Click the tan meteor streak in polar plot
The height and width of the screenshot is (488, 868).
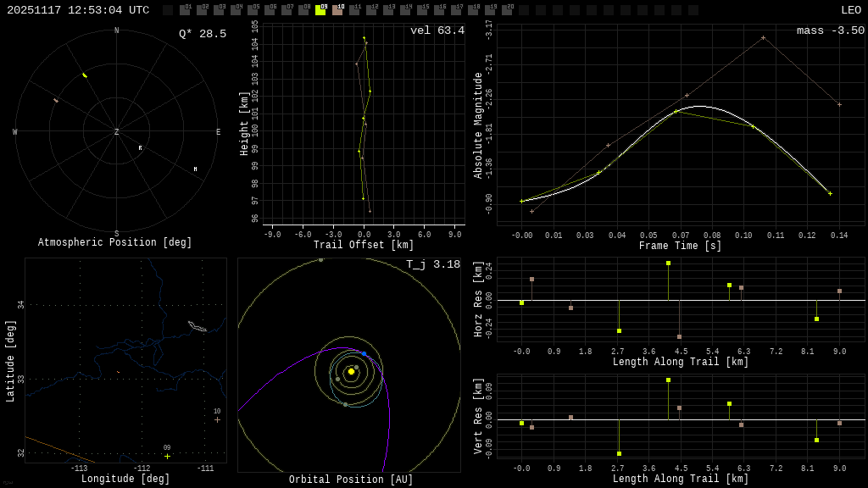click(56, 100)
